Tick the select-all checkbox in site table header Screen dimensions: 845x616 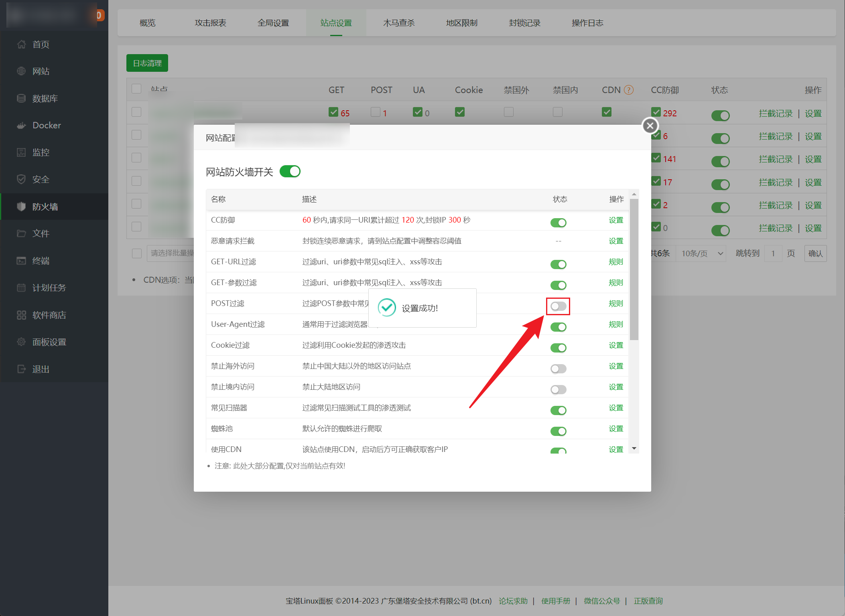[136, 89]
